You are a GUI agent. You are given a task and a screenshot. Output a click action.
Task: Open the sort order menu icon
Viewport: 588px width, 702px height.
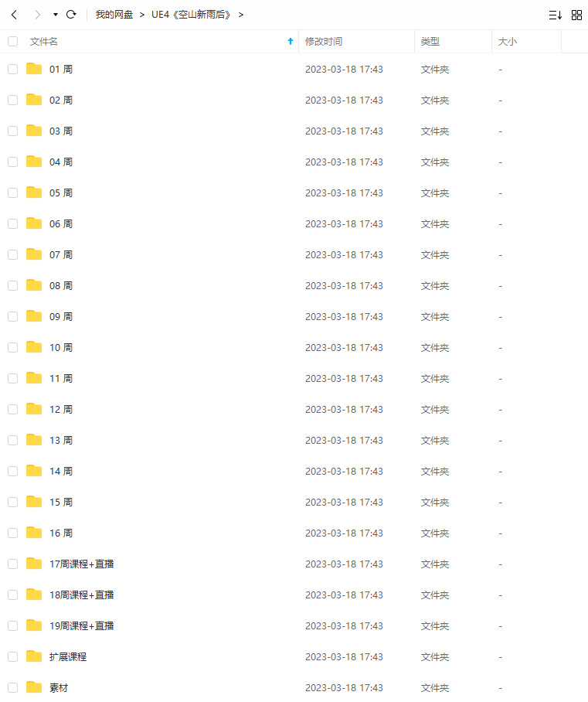(x=556, y=15)
